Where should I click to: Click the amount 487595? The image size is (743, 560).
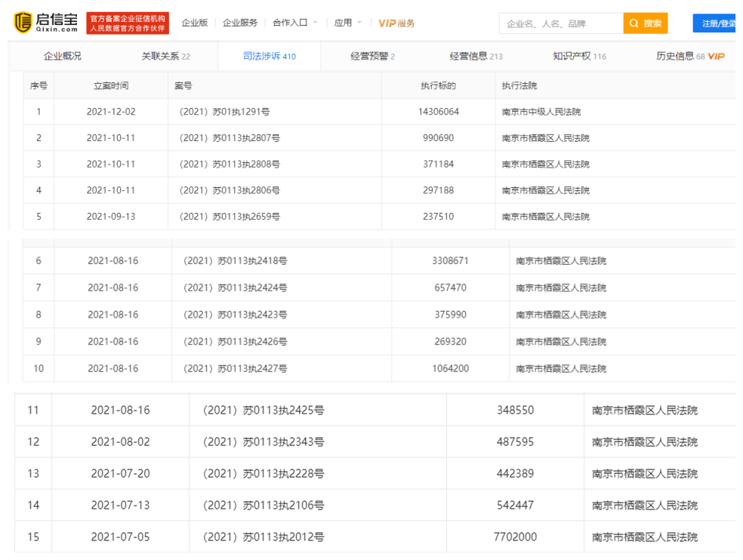(x=515, y=442)
